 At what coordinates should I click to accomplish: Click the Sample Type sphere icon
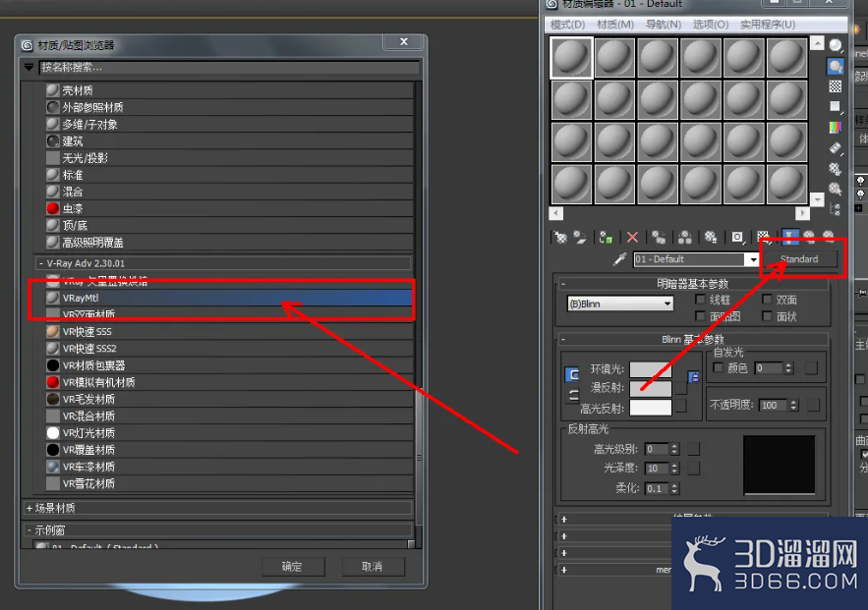pyautogui.click(x=836, y=45)
